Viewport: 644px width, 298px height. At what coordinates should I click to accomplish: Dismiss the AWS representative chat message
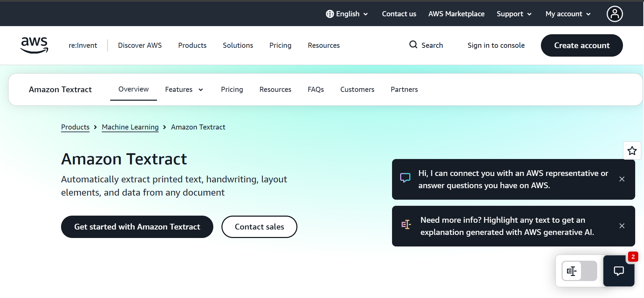tap(622, 179)
